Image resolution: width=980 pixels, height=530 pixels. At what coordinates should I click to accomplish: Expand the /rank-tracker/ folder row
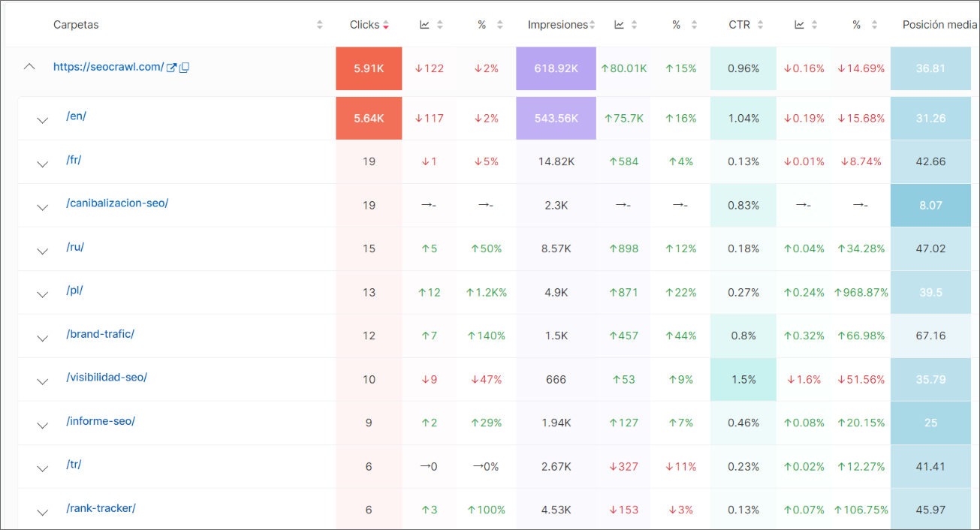point(42,511)
